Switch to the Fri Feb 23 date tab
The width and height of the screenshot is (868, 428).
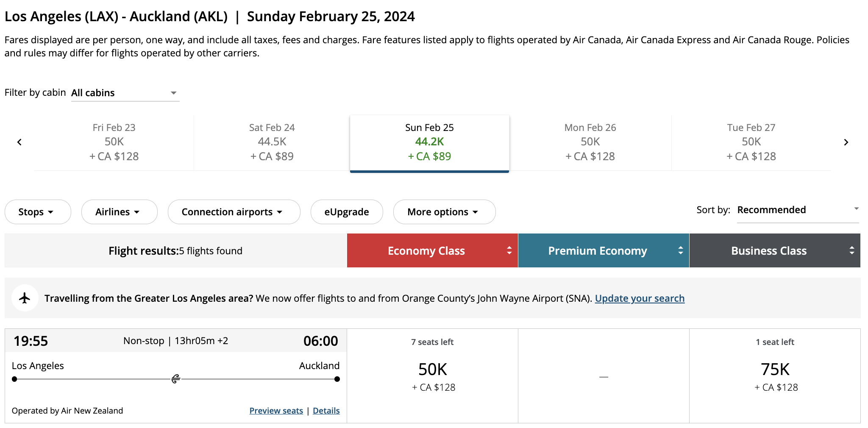tap(114, 142)
